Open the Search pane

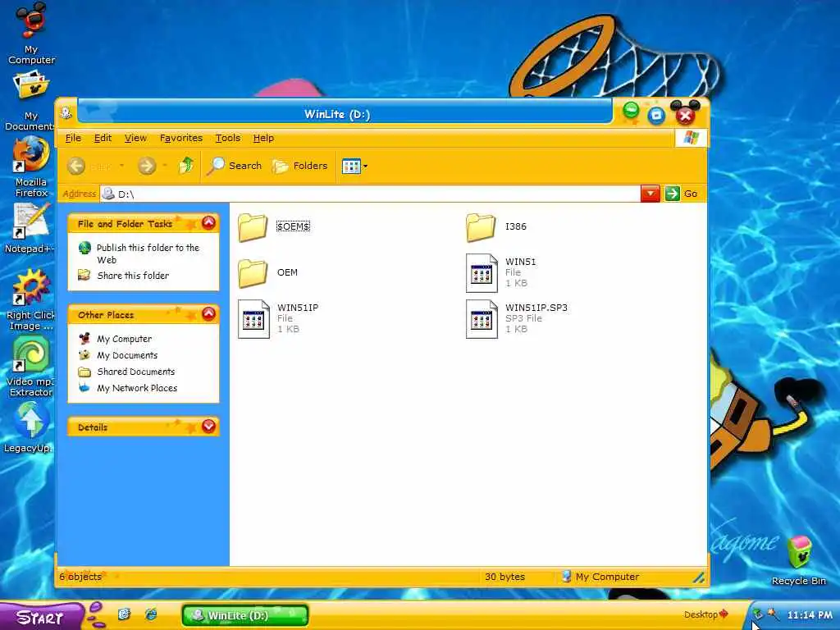coord(235,166)
